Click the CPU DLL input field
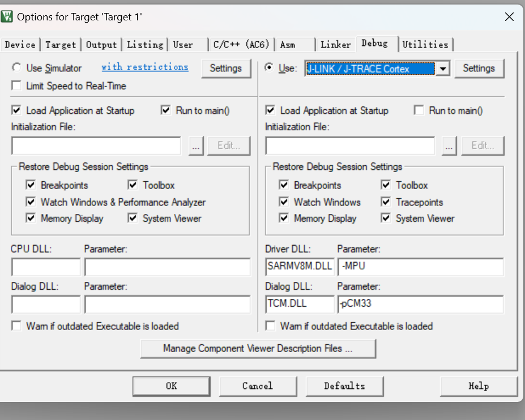 tap(46, 267)
